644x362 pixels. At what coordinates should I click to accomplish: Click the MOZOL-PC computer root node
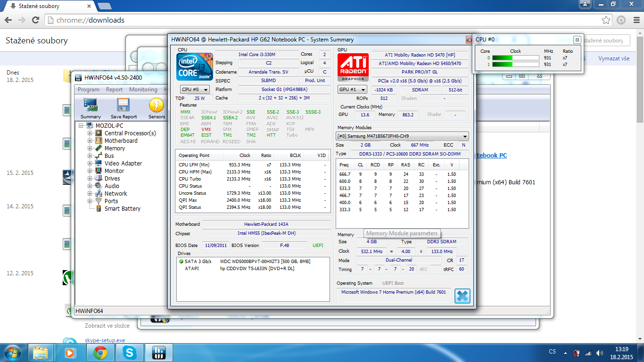click(109, 126)
